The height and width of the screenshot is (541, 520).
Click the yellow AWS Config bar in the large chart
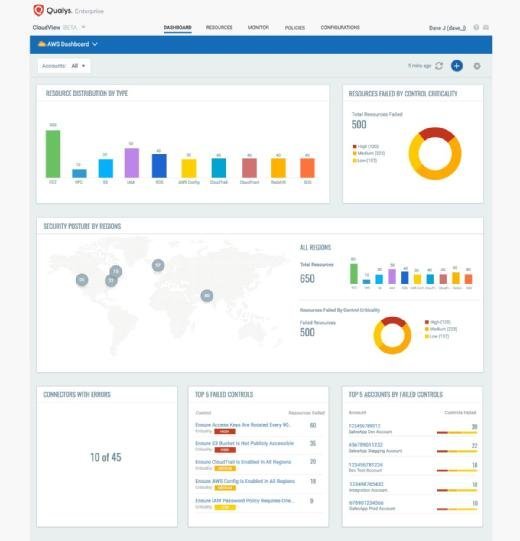[x=189, y=168]
